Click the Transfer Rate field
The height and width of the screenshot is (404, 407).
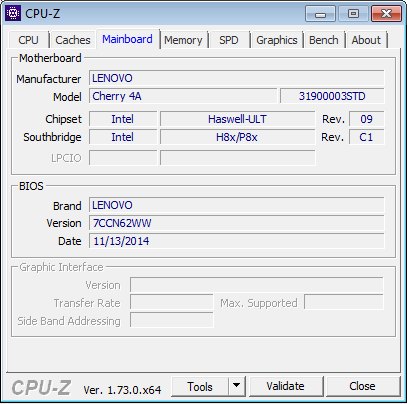tap(172, 303)
